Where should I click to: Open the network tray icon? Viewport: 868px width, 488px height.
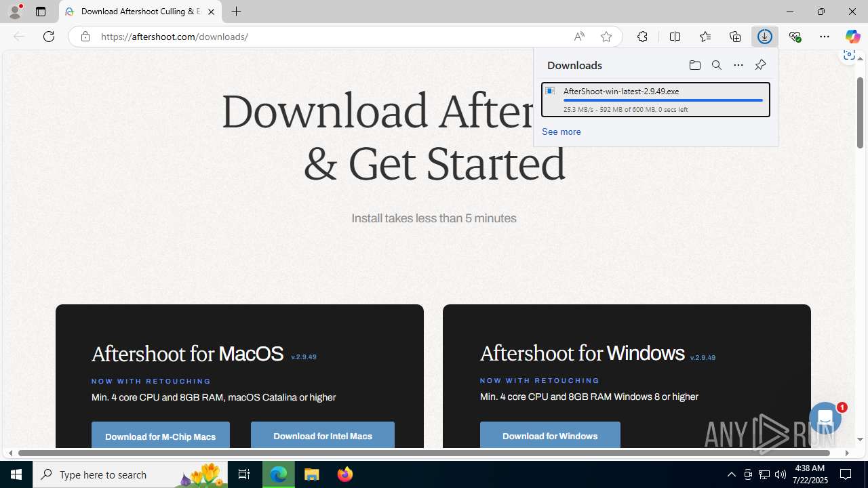(x=764, y=474)
